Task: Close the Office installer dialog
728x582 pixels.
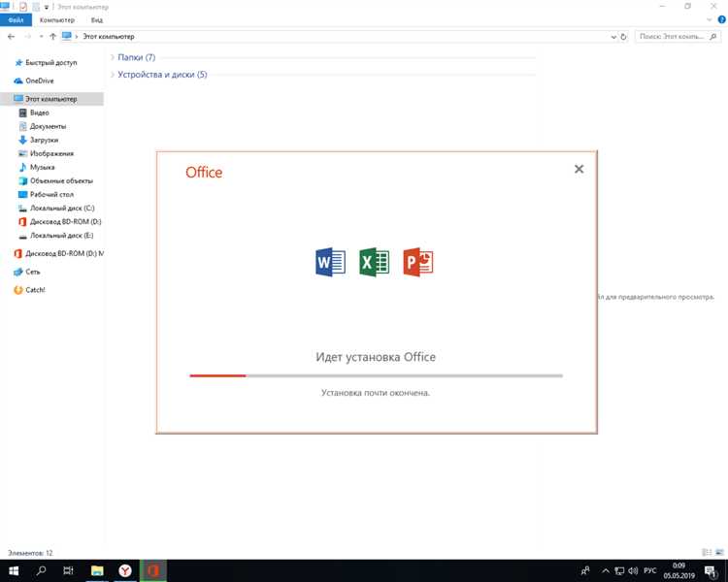Action: click(579, 169)
